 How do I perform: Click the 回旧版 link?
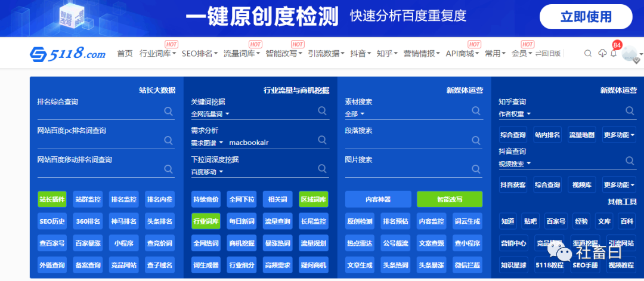click(x=548, y=54)
